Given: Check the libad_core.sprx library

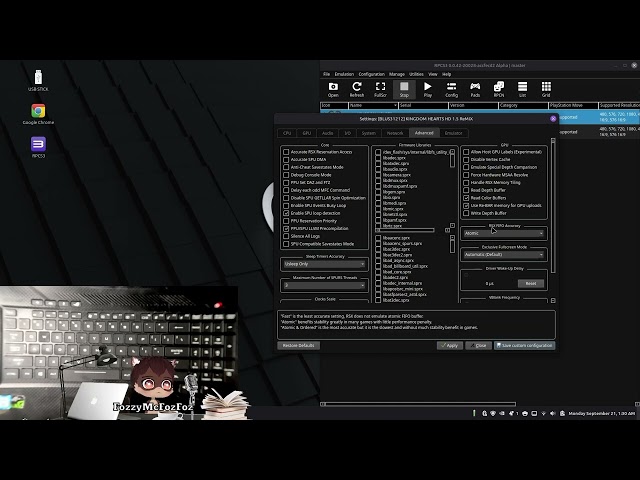Looking at the screenshot, I should [378, 272].
